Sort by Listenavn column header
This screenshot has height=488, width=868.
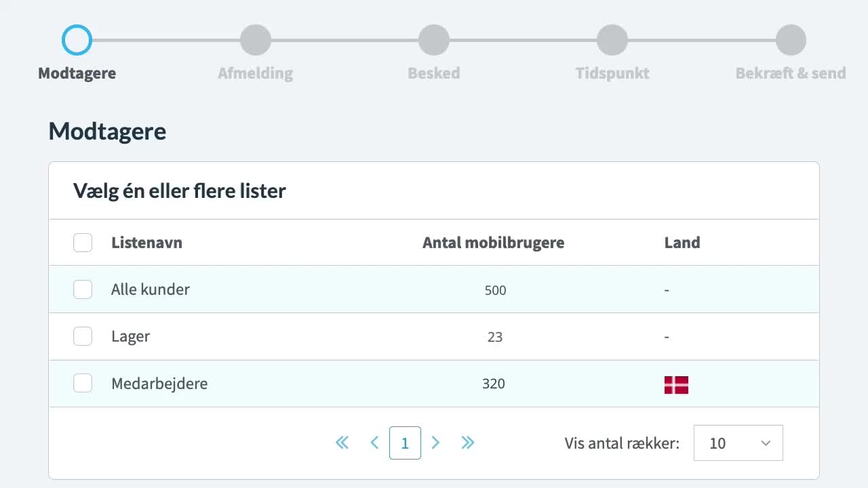pyautogui.click(x=146, y=243)
